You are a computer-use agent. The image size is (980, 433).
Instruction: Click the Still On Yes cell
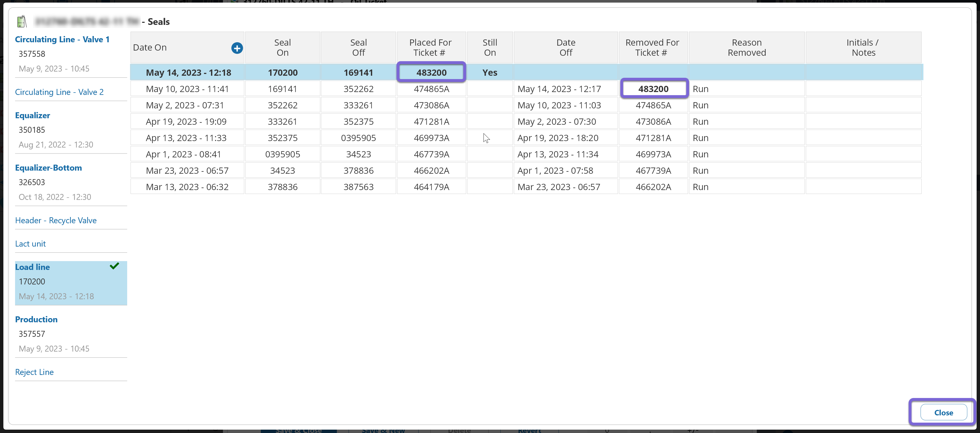pos(490,72)
